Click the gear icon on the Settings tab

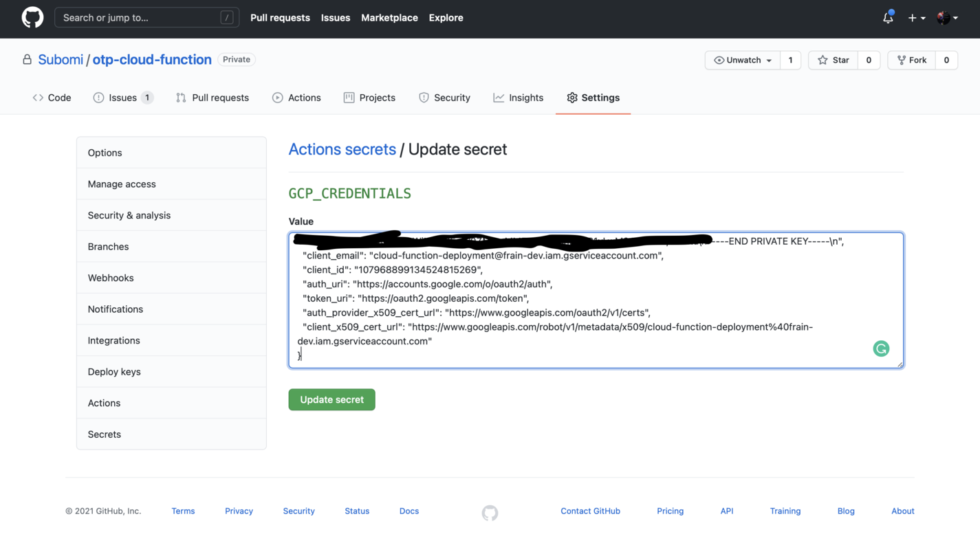tap(572, 98)
